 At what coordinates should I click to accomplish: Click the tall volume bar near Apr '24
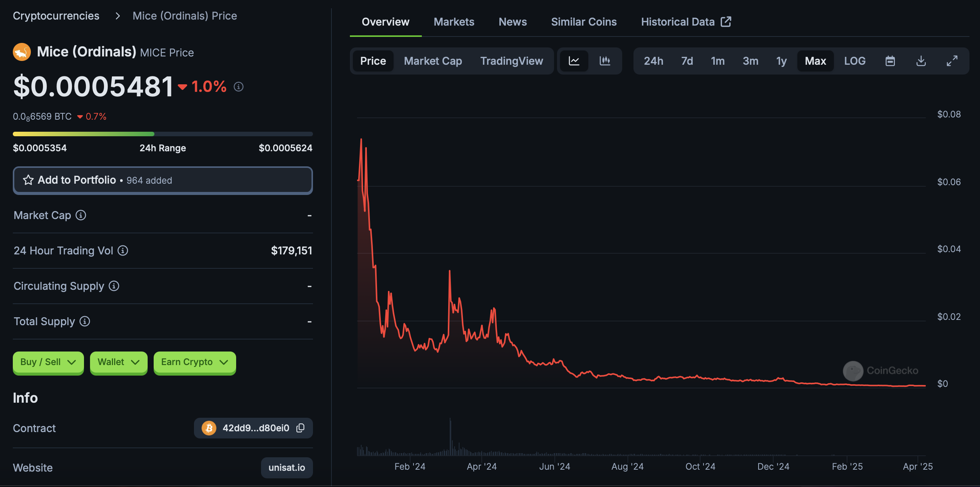point(450,437)
